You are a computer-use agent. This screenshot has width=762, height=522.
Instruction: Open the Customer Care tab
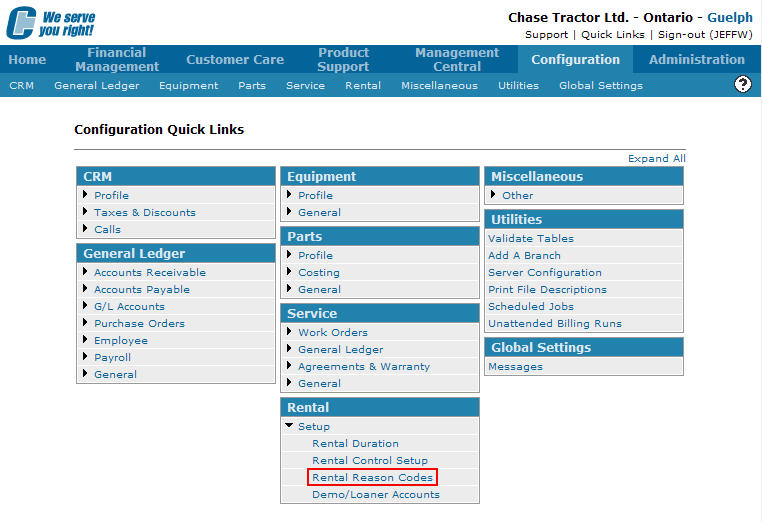tap(235, 59)
